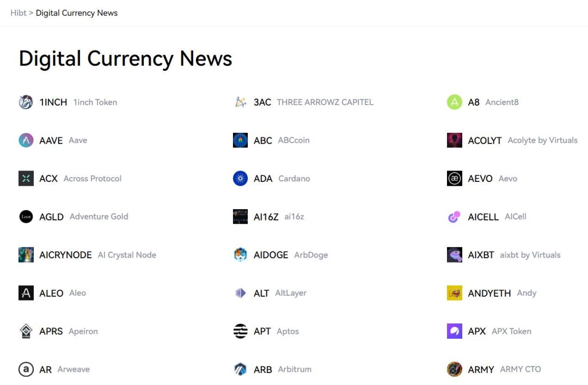Open the ACOLYT ticker link
The image size is (588, 385).
pos(485,140)
